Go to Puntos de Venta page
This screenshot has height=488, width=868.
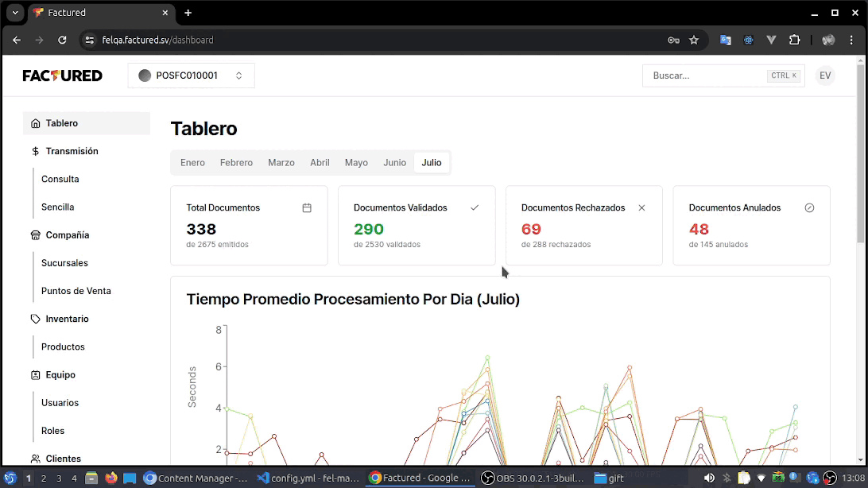click(76, 291)
